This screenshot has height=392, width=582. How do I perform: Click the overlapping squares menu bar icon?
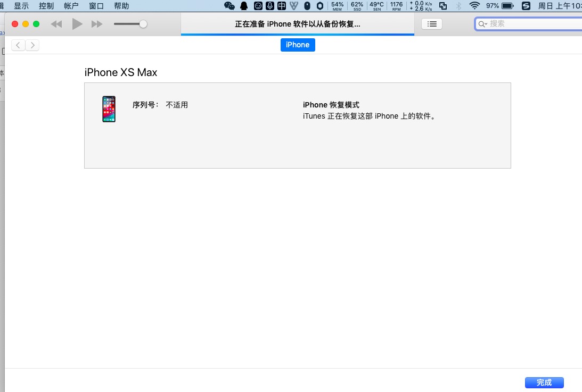coord(443,6)
